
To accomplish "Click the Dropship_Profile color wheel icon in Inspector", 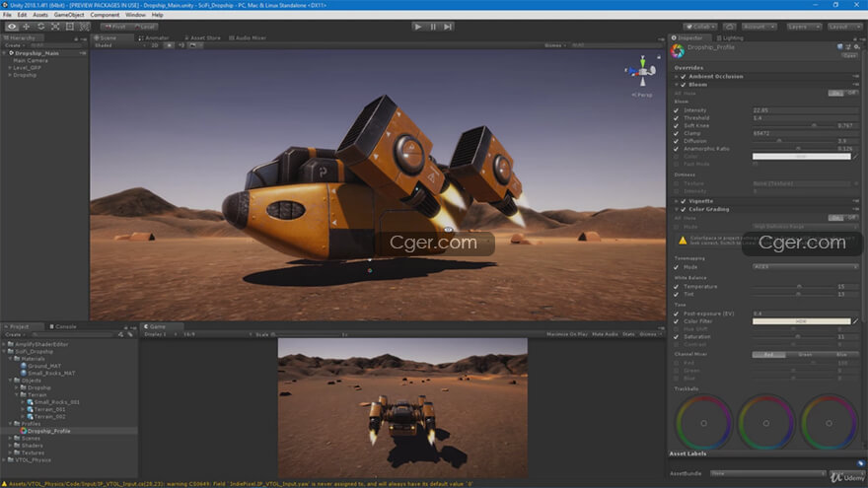I will tap(678, 51).
